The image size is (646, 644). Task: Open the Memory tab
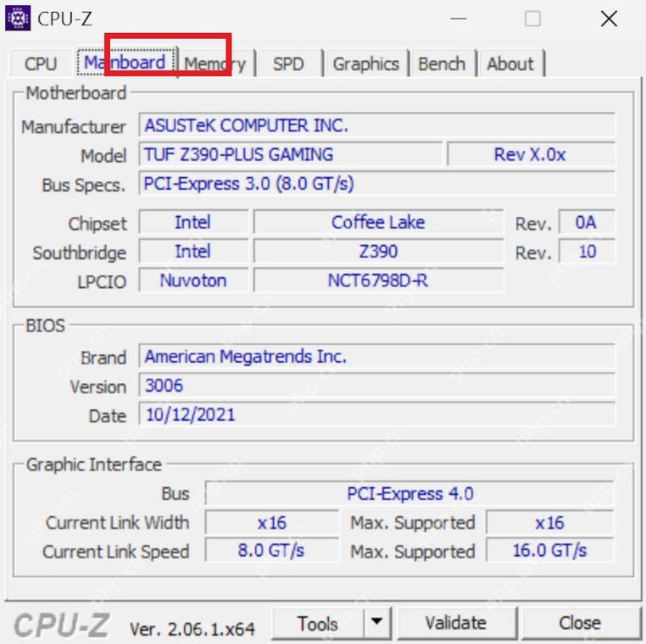pos(215,64)
